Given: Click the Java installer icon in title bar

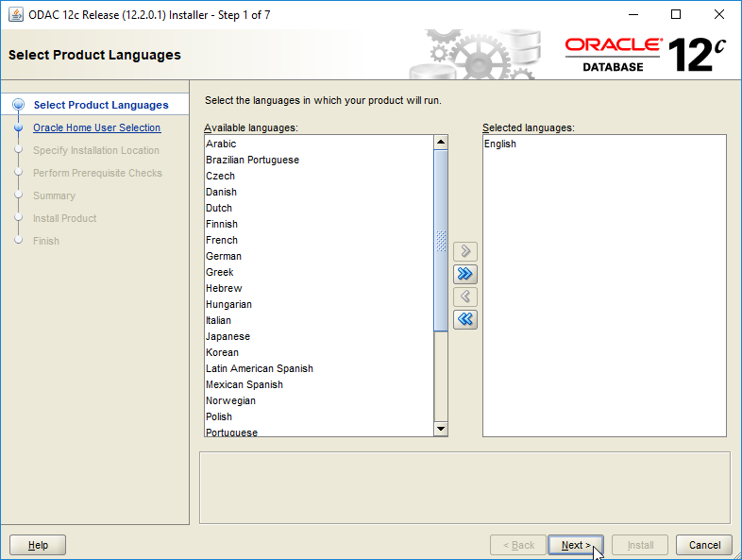Looking at the screenshot, I should click(16, 15).
